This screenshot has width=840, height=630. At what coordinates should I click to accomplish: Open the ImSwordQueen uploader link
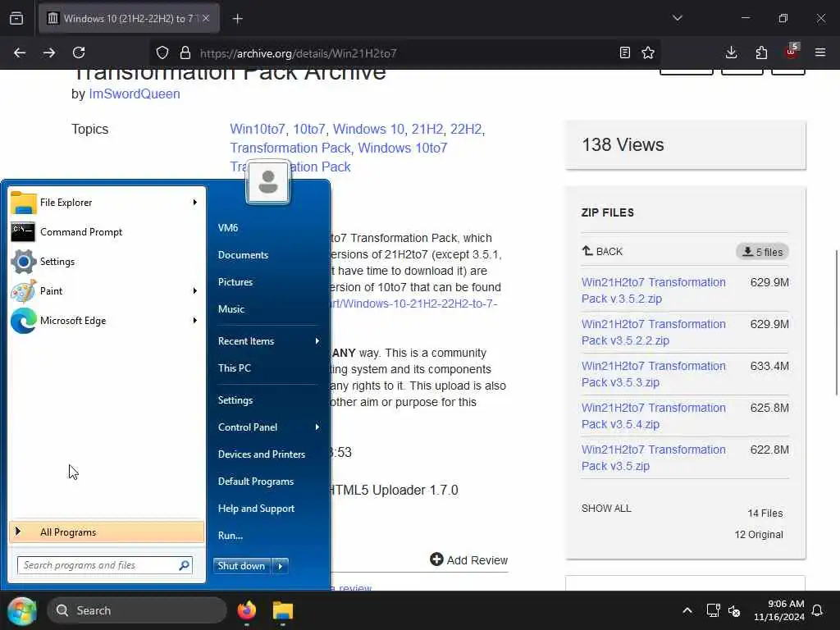pyautogui.click(x=135, y=94)
